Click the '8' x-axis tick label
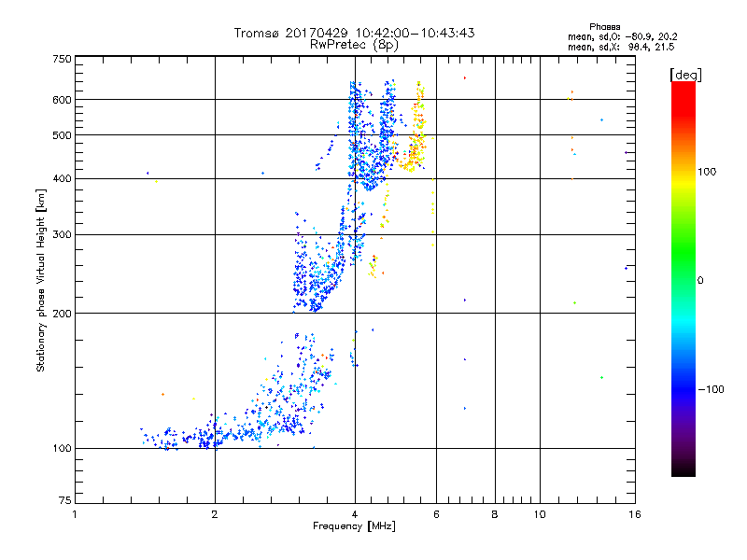Image resolution: width=747 pixels, height=560 pixels. tap(495, 514)
